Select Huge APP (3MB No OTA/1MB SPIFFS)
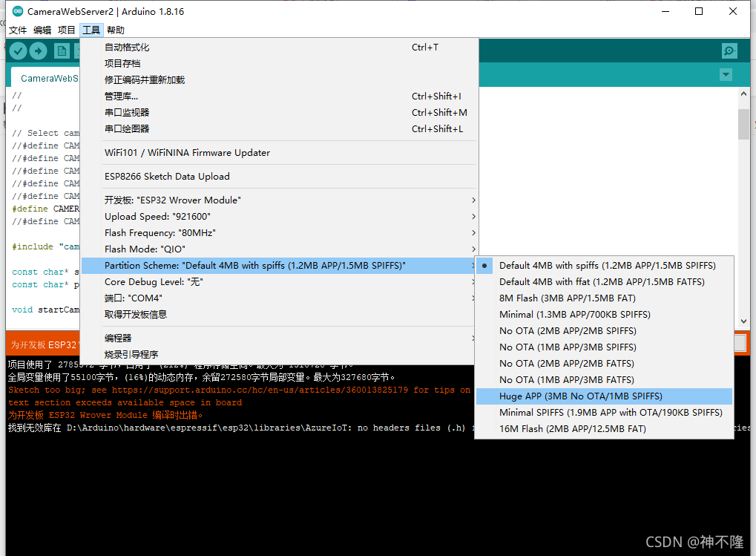Viewport: 756px width, 556px height. tap(604, 396)
